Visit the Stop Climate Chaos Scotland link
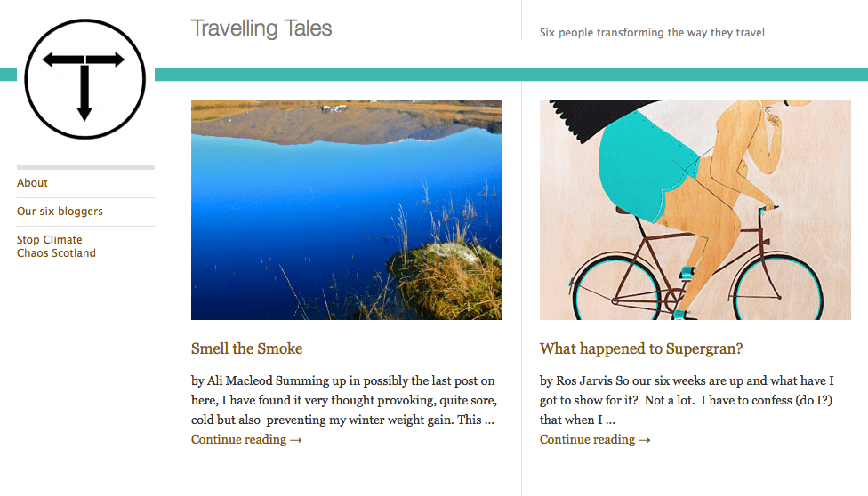This screenshot has height=496, width=868. [56, 246]
